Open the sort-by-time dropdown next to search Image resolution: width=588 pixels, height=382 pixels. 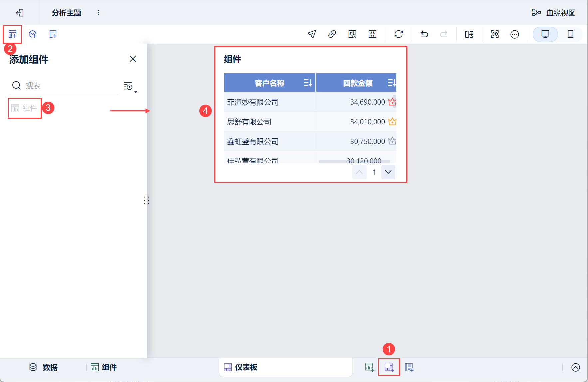(130, 87)
